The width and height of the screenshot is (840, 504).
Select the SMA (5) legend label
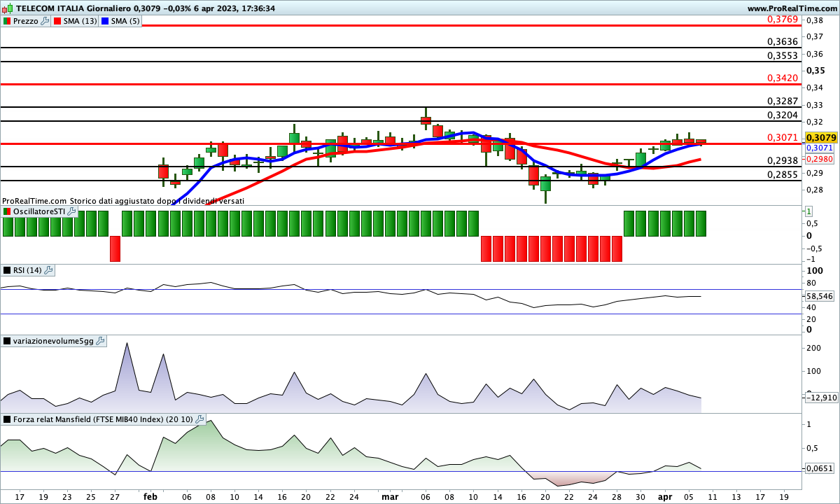125,21
